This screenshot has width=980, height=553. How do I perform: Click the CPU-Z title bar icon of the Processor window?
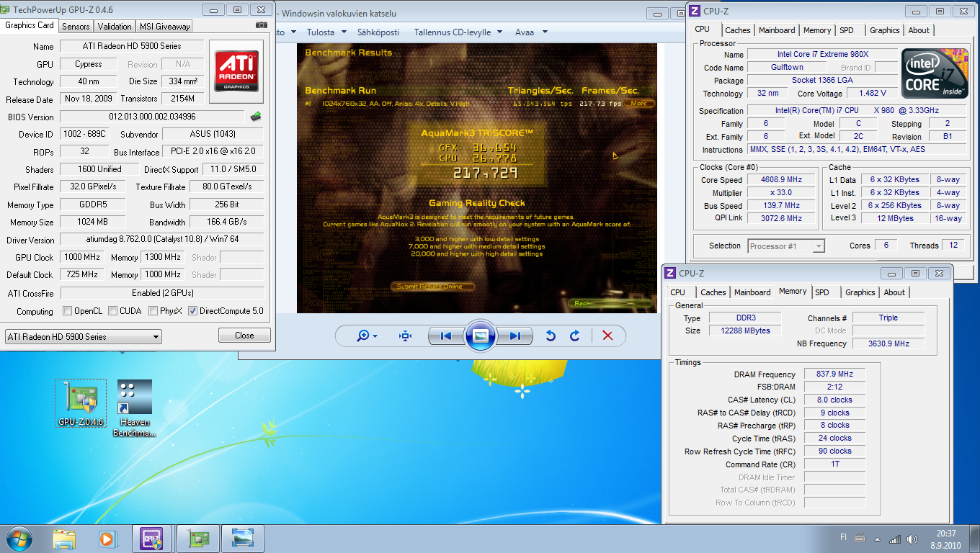click(695, 11)
